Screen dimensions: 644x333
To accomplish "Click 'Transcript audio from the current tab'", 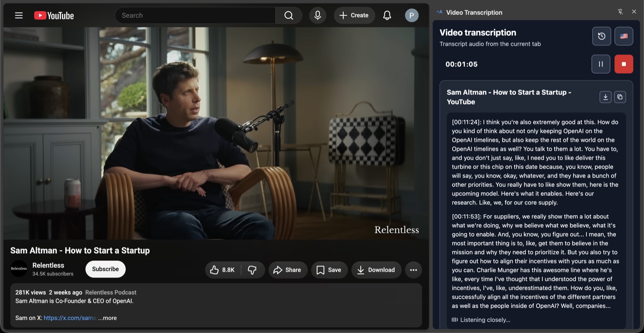I will pos(490,44).
